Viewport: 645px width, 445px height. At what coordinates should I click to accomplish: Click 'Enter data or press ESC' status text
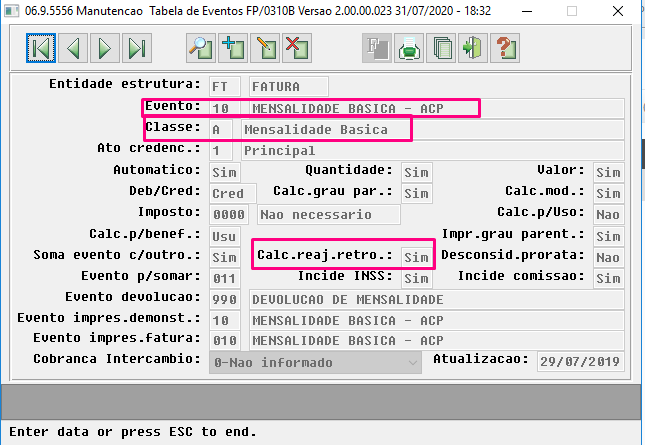(x=132, y=432)
